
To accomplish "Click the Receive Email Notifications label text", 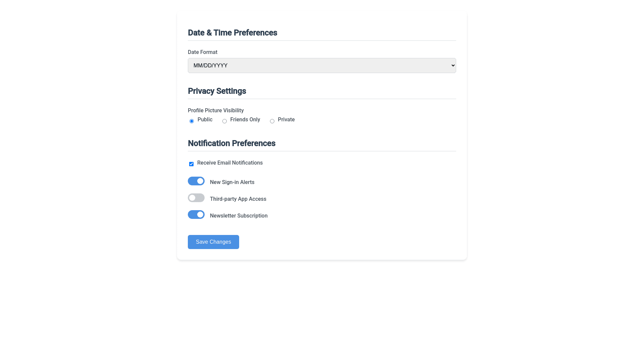I will (x=230, y=163).
